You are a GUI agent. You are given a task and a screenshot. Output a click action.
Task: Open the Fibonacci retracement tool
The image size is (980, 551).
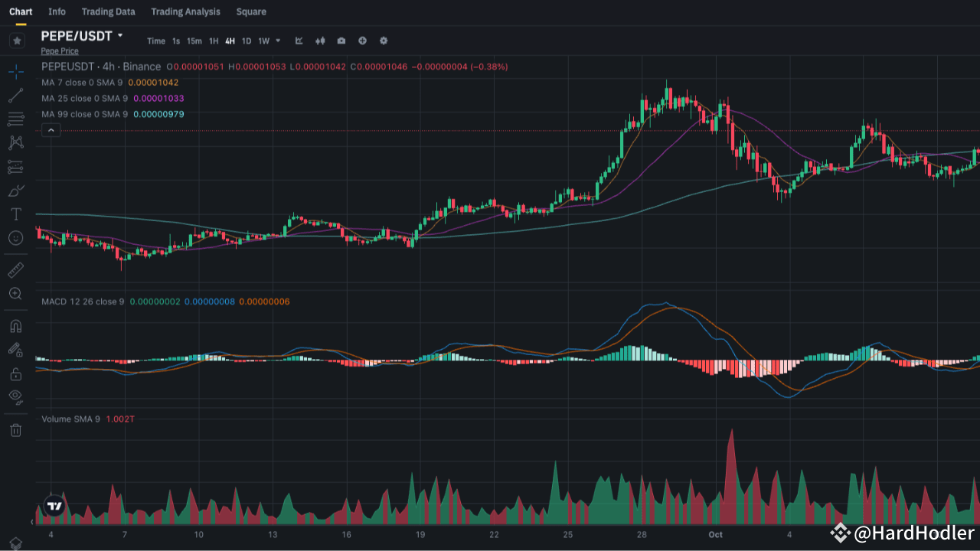click(x=15, y=119)
